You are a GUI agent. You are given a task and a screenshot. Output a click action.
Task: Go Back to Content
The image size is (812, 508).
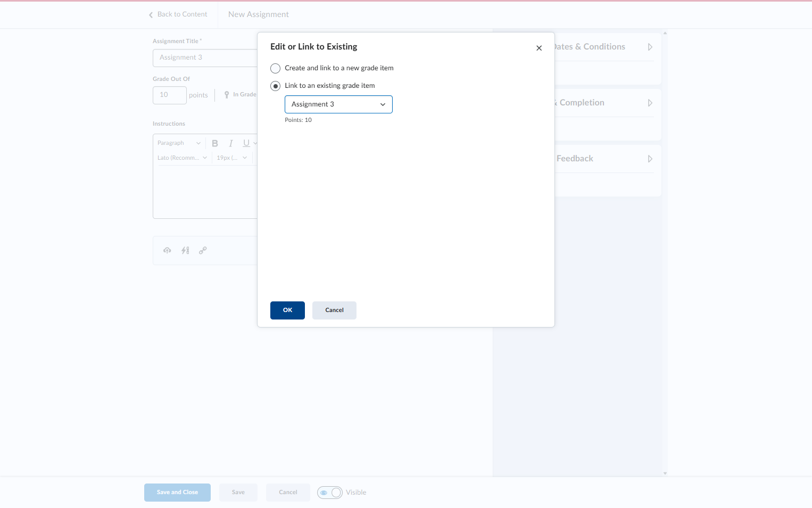click(178, 14)
